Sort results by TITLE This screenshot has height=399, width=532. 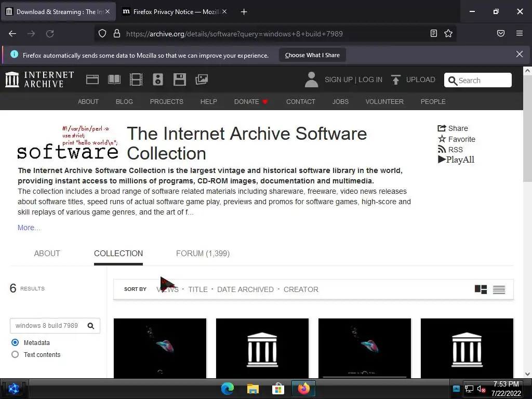198,289
